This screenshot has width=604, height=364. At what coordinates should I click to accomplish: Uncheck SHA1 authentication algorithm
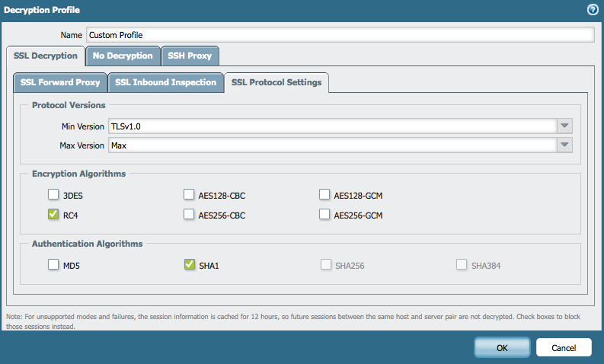click(x=189, y=265)
